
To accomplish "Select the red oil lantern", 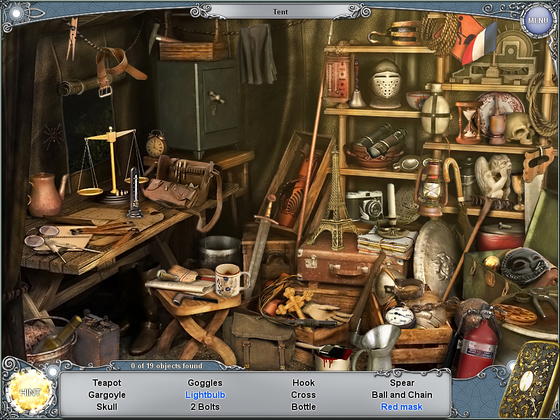I will point(431,188).
